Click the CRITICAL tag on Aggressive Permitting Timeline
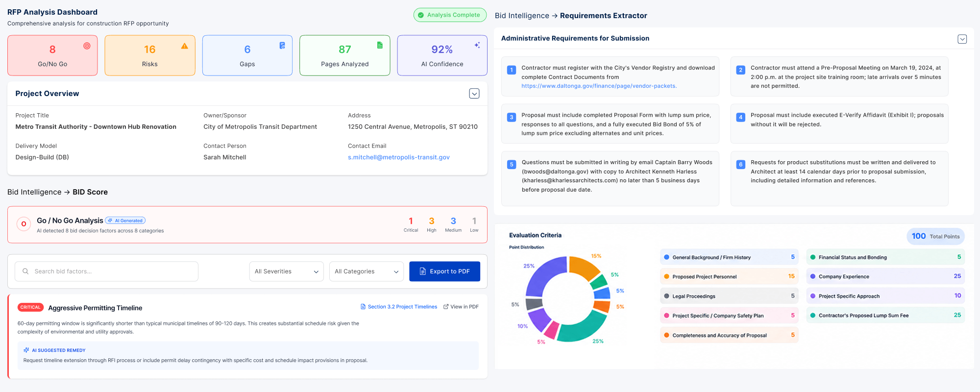The width and height of the screenshot is (980, 392). click(x=30, y=307)
